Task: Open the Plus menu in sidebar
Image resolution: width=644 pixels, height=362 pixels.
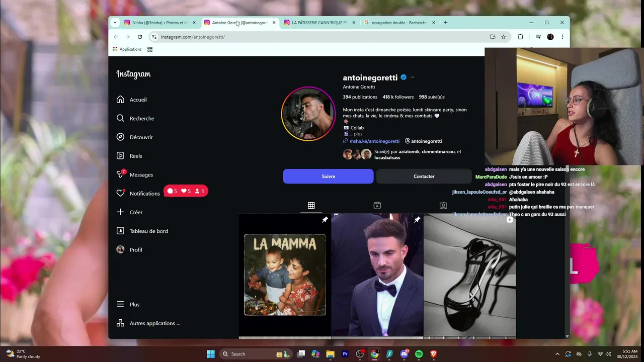Action: (128, 305)
